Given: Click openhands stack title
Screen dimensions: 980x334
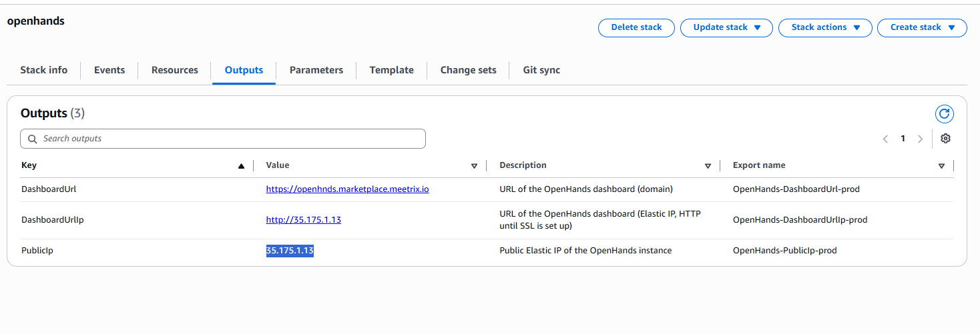Looking at the screenshot, I should [x=35, y=21].
